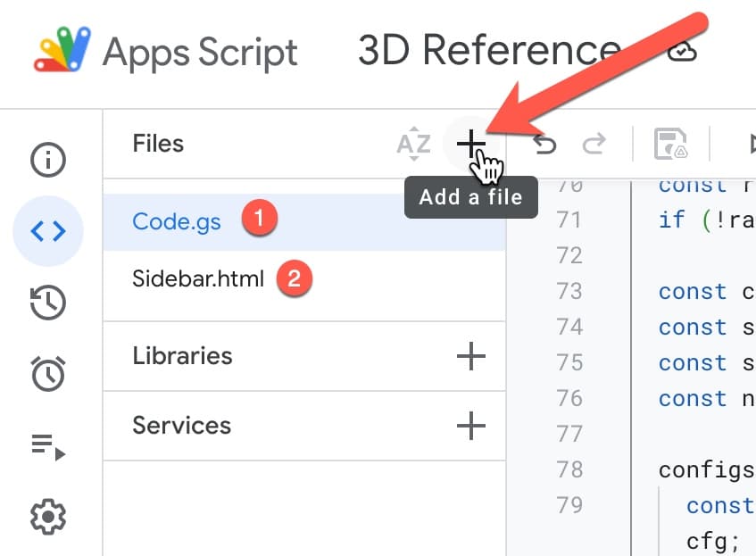
Task: Open the Executions list icon
Action: coord(48,446)
